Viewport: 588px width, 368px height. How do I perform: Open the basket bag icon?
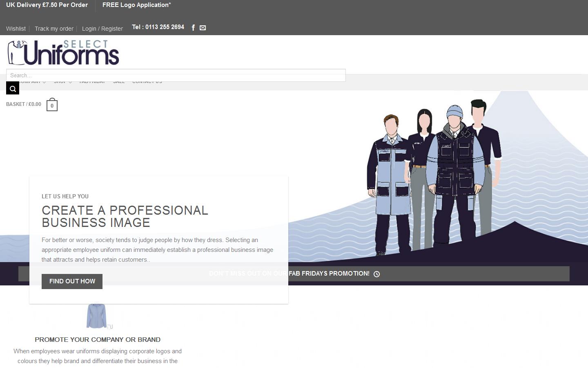(52, 105)
